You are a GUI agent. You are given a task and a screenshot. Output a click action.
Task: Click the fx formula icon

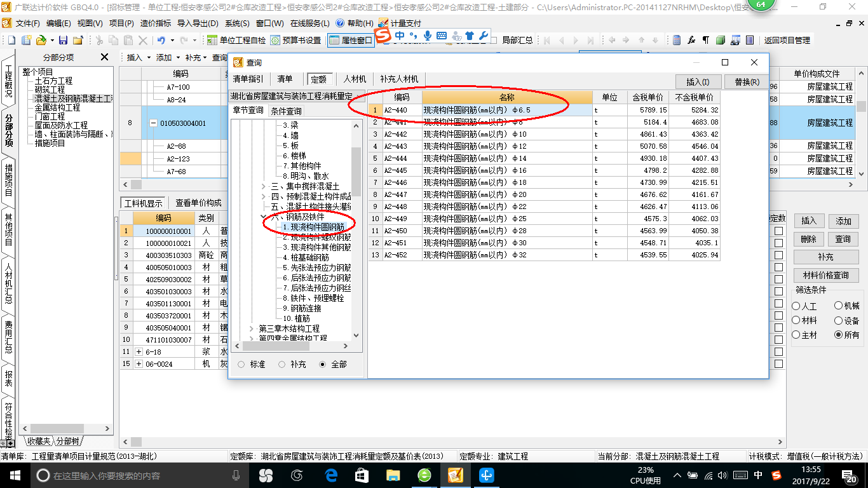tap(691, 40)
